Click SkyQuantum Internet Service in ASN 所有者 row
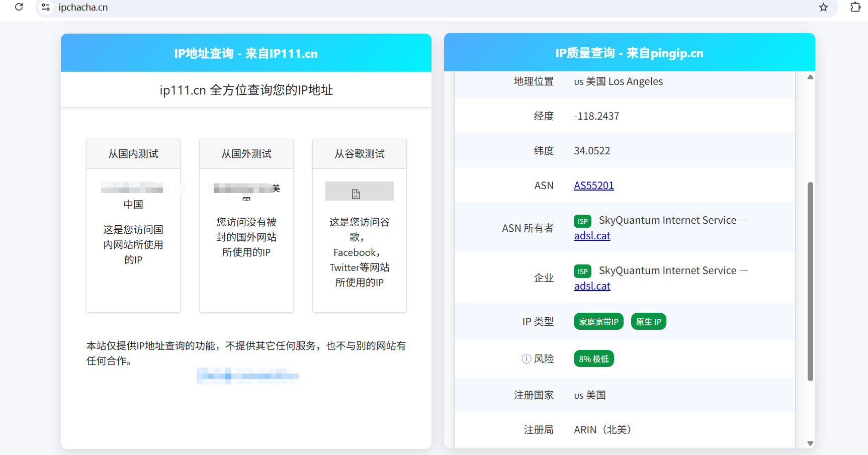 667,220
